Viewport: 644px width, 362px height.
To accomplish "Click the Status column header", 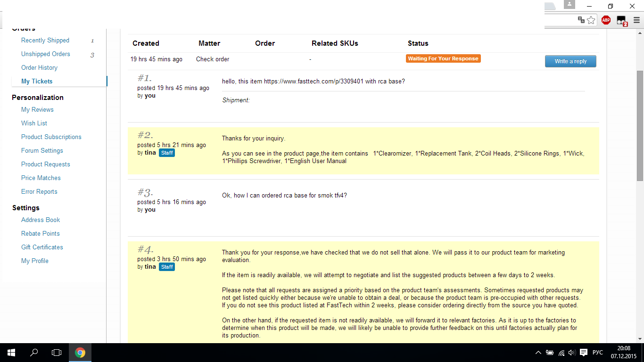I will (418, 43).
